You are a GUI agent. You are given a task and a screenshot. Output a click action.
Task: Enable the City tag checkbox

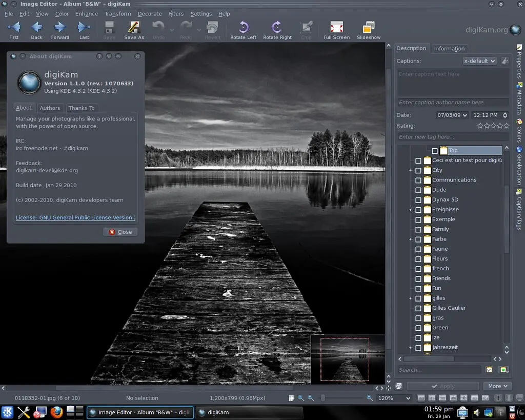418,170
